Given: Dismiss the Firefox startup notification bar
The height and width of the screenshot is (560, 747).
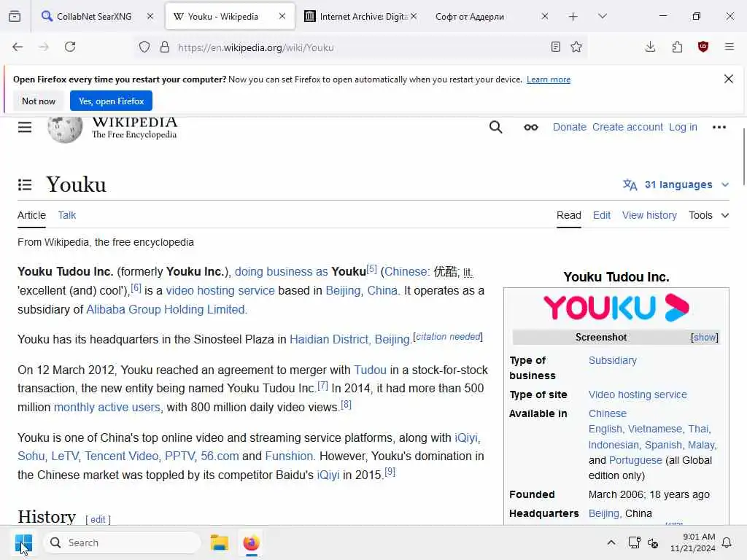Looking at the screenshot, I should coord(729,79).
